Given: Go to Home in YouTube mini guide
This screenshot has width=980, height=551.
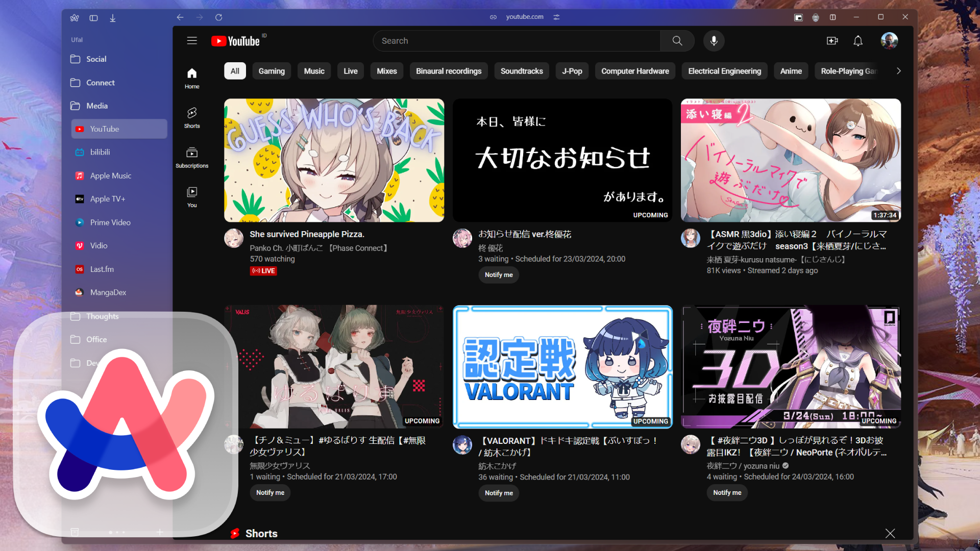Looking at the screenshot, I should point(192,78).
